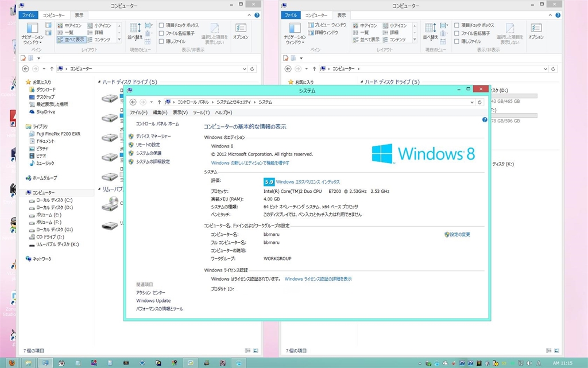Open address history dropdown in right Explorer
The height and width of the screenshot is (368, 588).
click(x=546, y=69)
